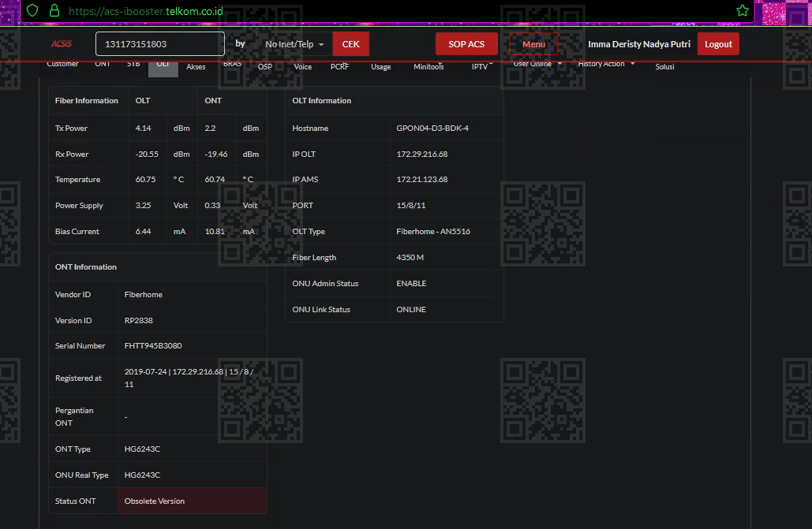Open the ONT tab
This screenshot has height=529, width=812.
[x=103, y=65]
